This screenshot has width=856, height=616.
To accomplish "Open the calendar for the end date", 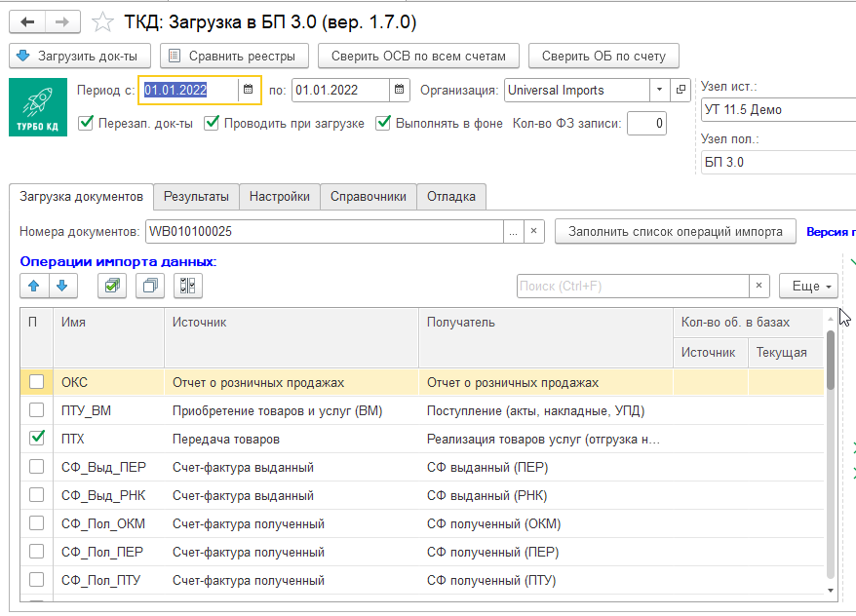I will (x=399, y=88).
